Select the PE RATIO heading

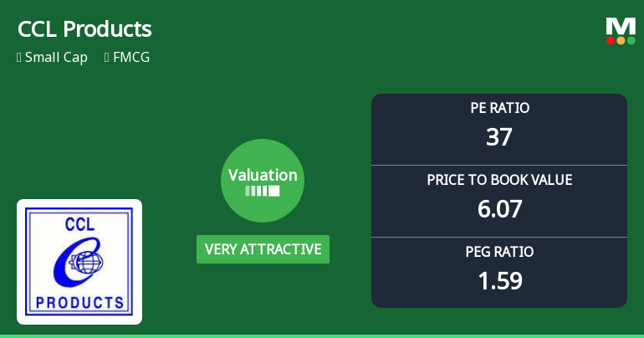[499, 108]
